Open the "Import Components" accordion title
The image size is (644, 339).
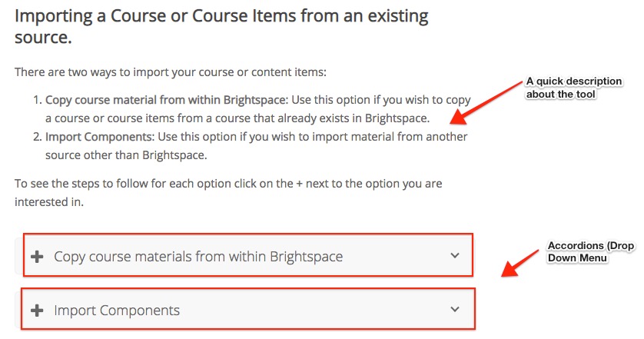click(x=117, y=311)
